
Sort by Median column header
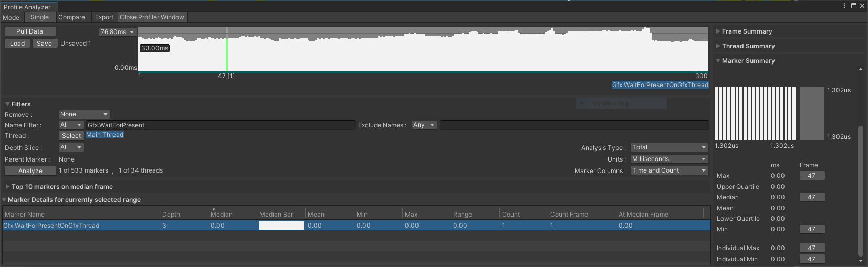tap(233, 214)
